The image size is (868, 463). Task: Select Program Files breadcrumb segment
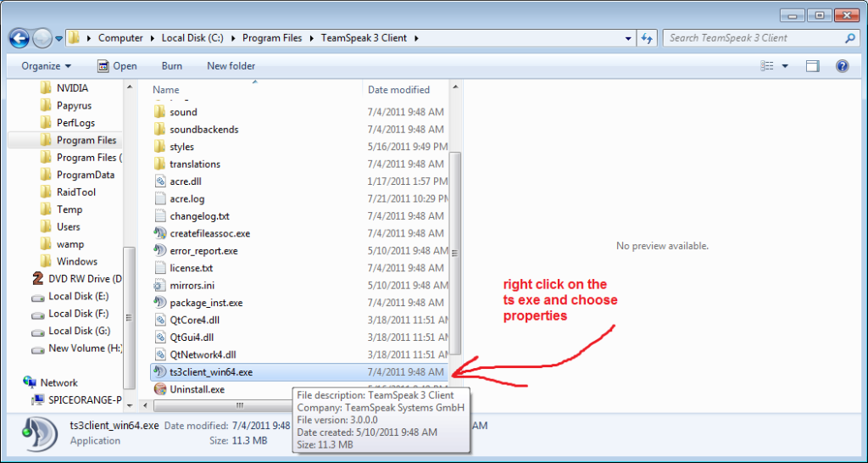(272, 38)
